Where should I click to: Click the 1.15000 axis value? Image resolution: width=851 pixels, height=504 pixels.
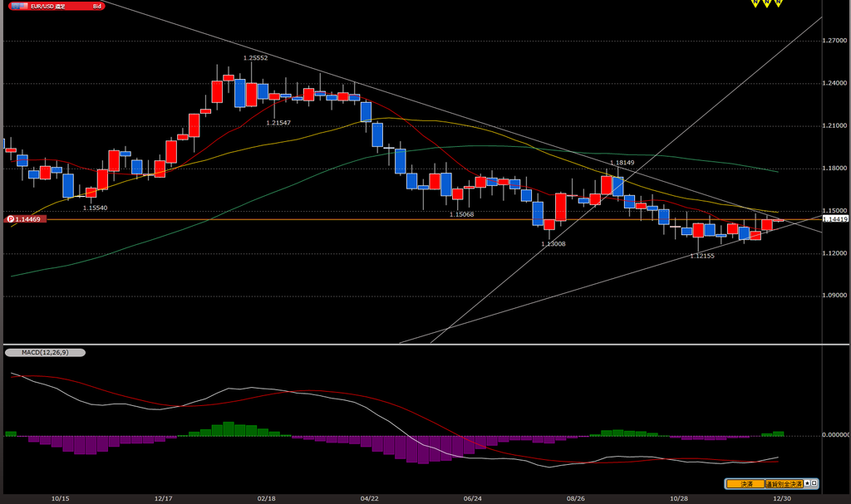click(x=834, y=211)
